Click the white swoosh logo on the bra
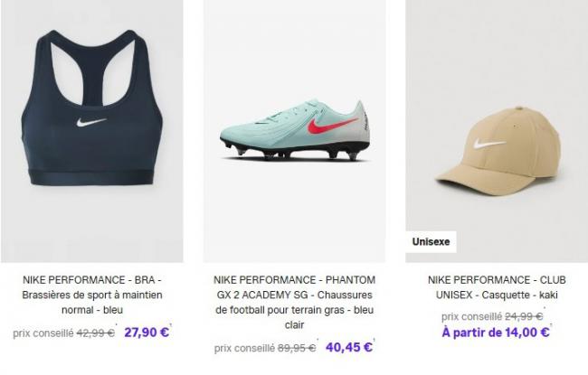 coord(91,121)
